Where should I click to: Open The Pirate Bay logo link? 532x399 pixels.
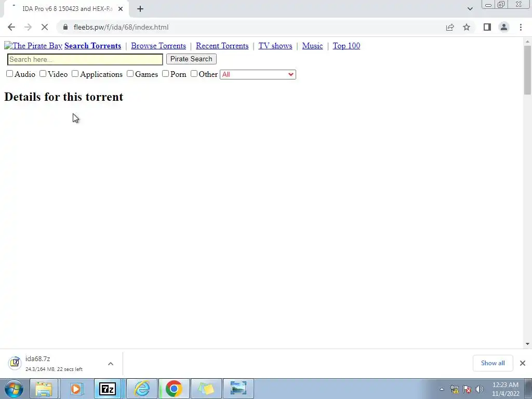click(33, 46)
